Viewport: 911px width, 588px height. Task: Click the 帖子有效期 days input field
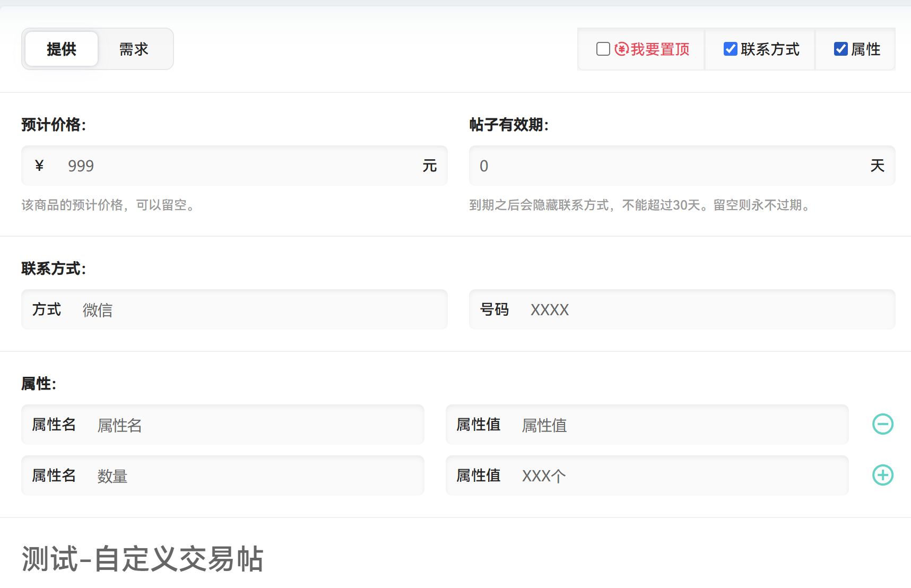pyautogui.click(x=669, y=166)
